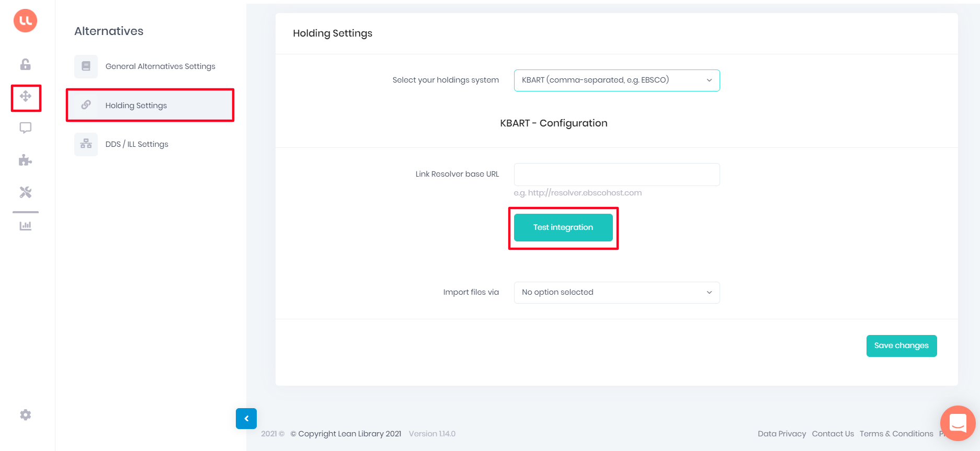Image resolution: width=980 pixels, height=451 pixels.
Task: Click the Copyright Lean Library 2021 text
Action: point(346,434)
